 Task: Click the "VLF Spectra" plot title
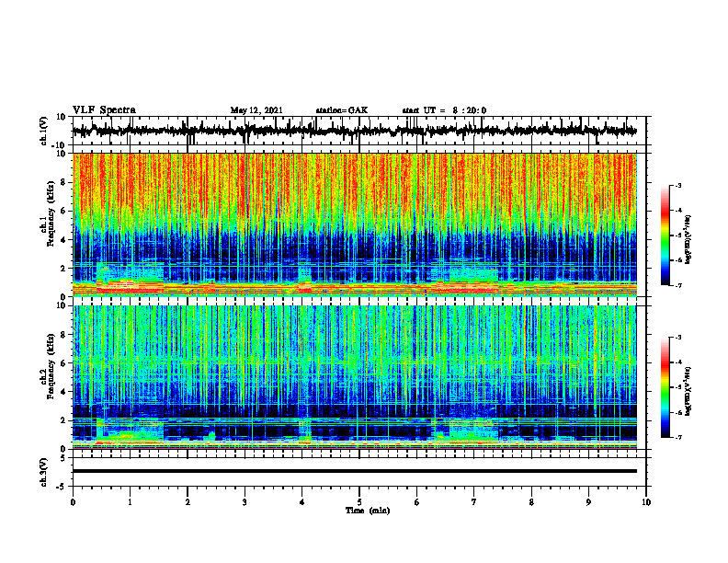coord(104,110)
